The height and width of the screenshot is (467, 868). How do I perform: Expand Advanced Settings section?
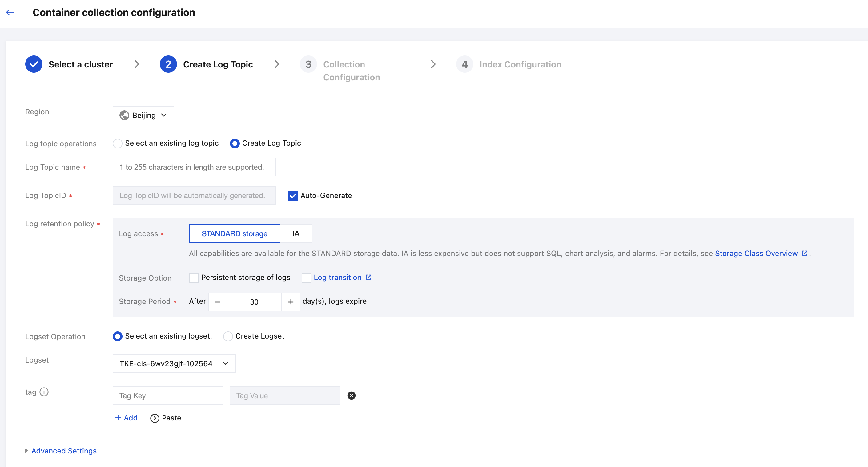point(63,451)
